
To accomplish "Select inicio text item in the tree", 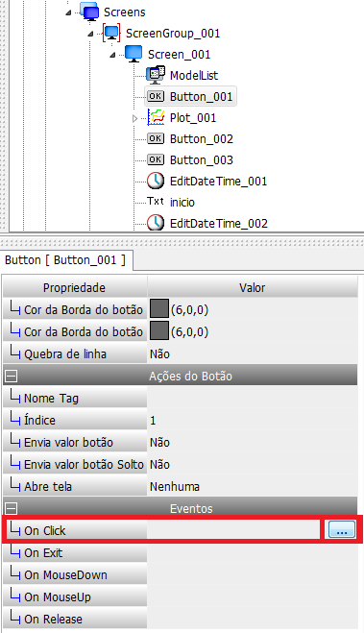I will pos(182,202).
